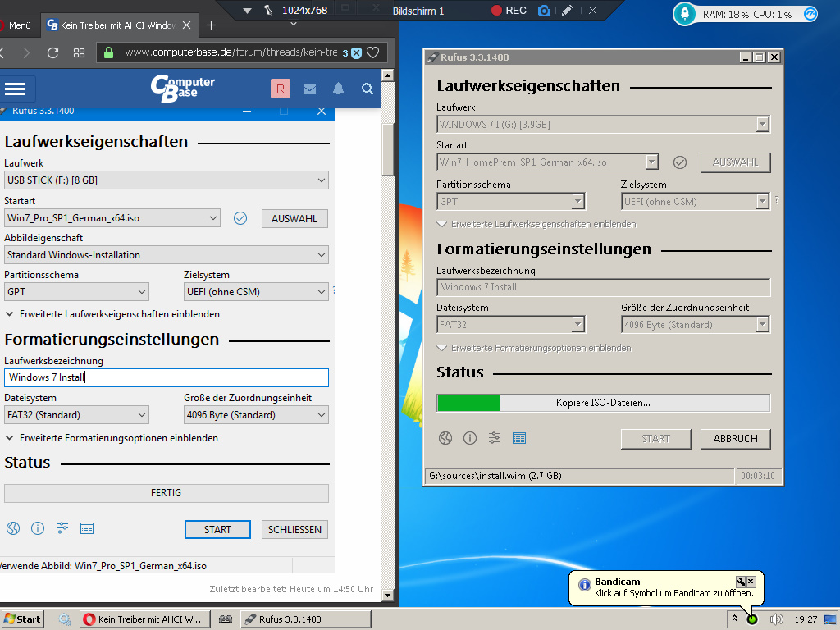Expand Erweiterte Laufwerkseigenschaften in desktop Rufus
Image resolution: width=840 pixels, height=630 pixels.
(x=536, y=224)
